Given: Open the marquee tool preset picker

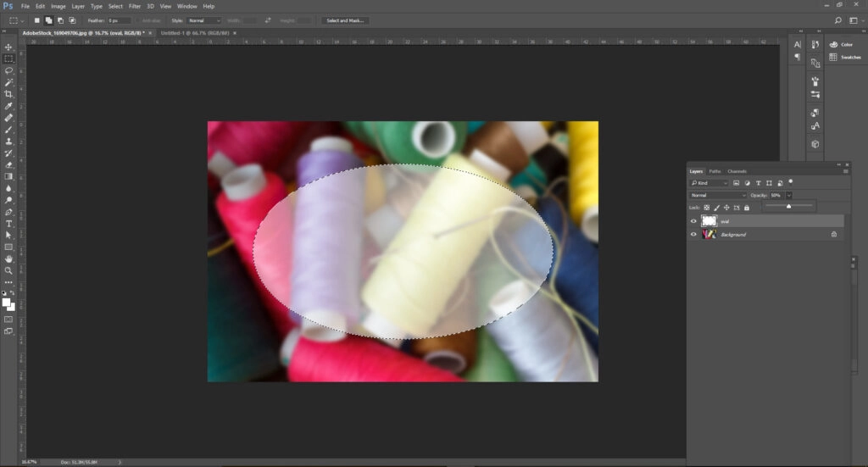Looking at the screenshot, I should click(16, 20).
